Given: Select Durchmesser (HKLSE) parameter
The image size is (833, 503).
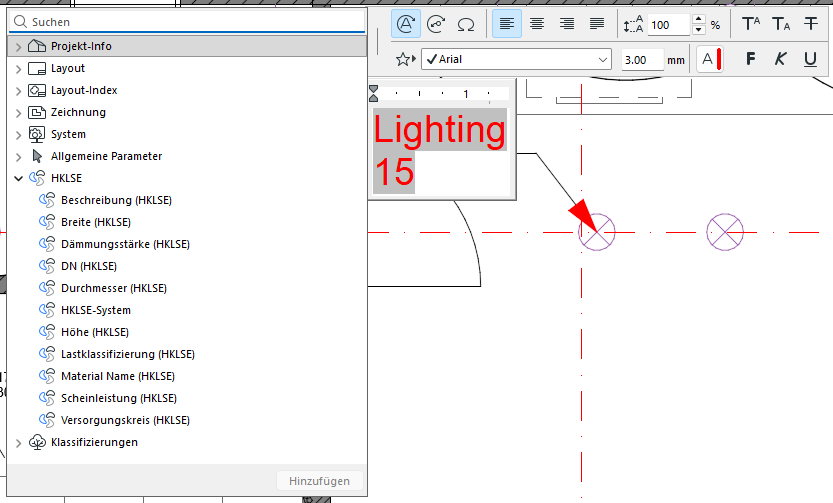Looking at the screenshot, I should [114, 288].
